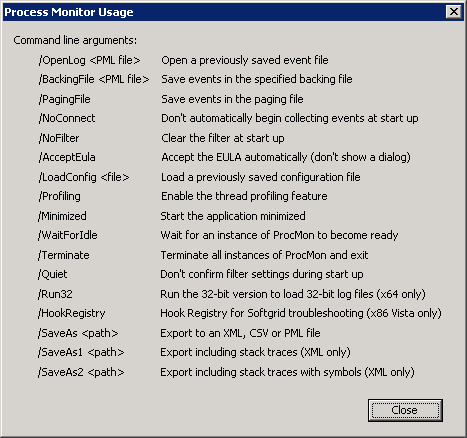The image size is (467, 438).
Task: Select the /OpenLog argument text
Action: click(89, 60)
